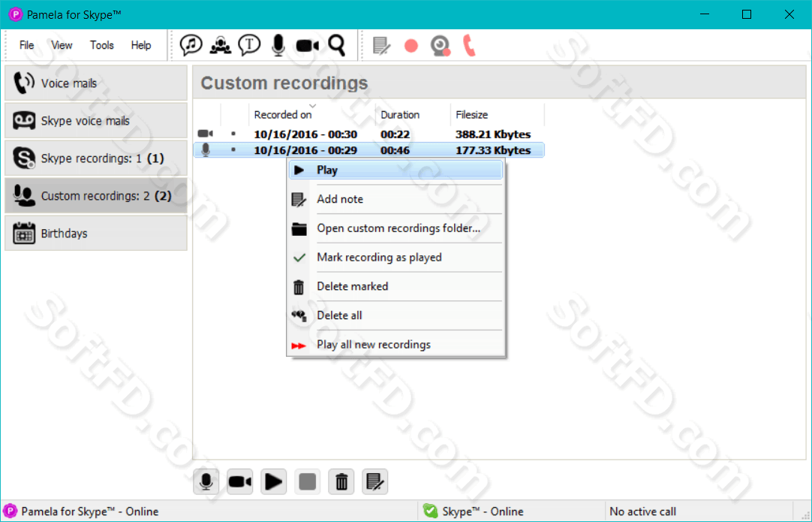Click the 177.33 Kbytes filesize cell
The height and width of the screenshot is (522, 812).
point(493,150)
